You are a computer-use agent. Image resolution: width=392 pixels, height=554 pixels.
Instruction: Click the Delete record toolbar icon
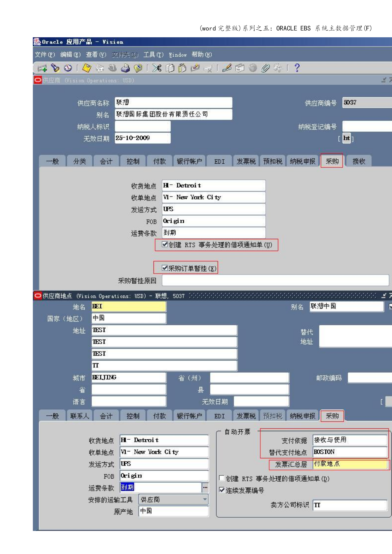[208, 68]
